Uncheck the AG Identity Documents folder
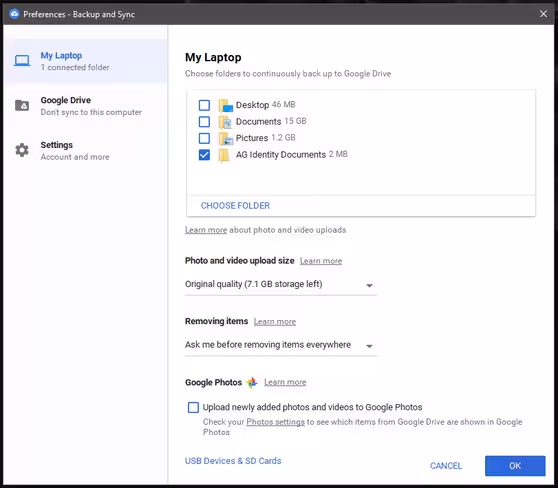Screen dimensions: 558x488 pos(204,155)
